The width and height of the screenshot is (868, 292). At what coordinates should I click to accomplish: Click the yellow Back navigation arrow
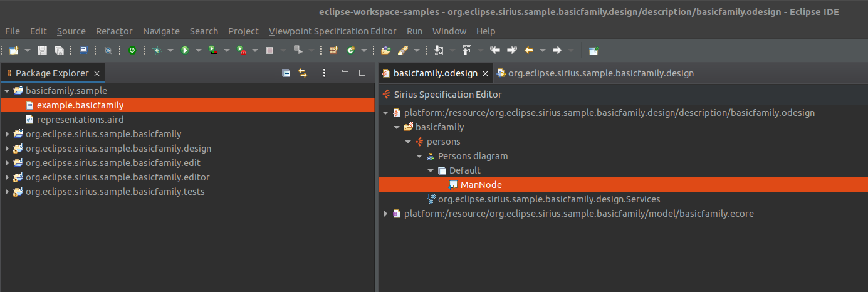(529, 50)
